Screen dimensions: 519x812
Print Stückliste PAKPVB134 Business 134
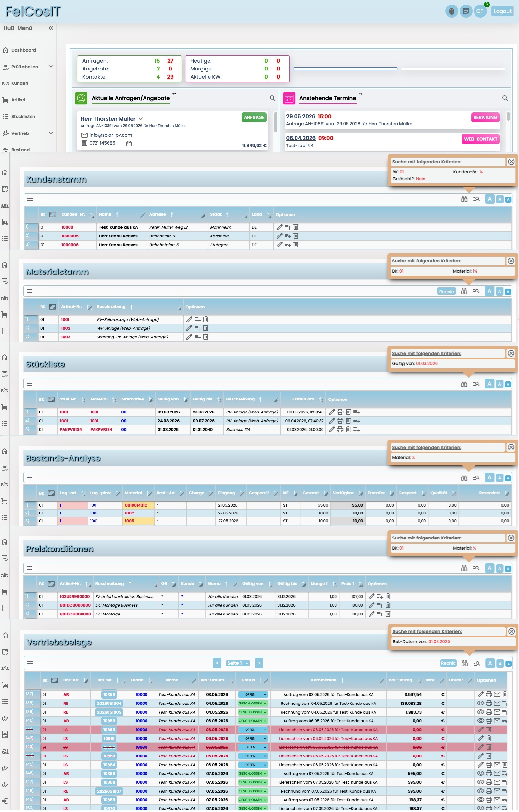pos(340,430)
